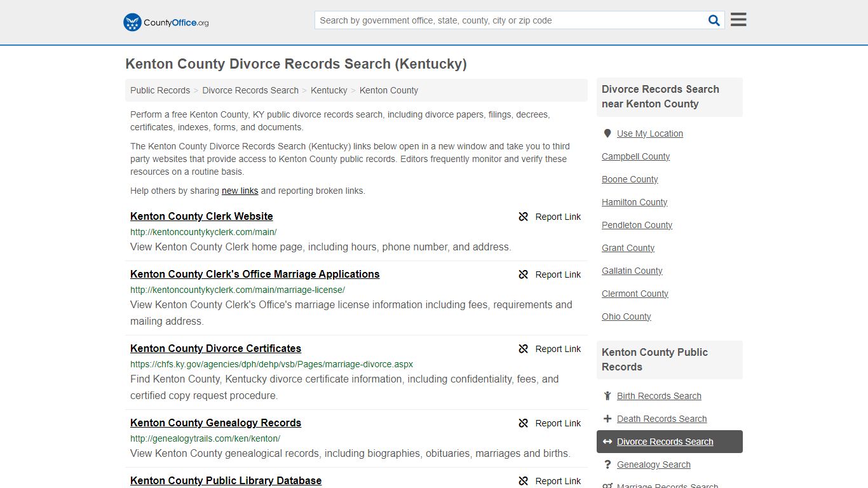Open Kenton County Clerk Website title link
The image size is (868, 488).
pos(201,216)
